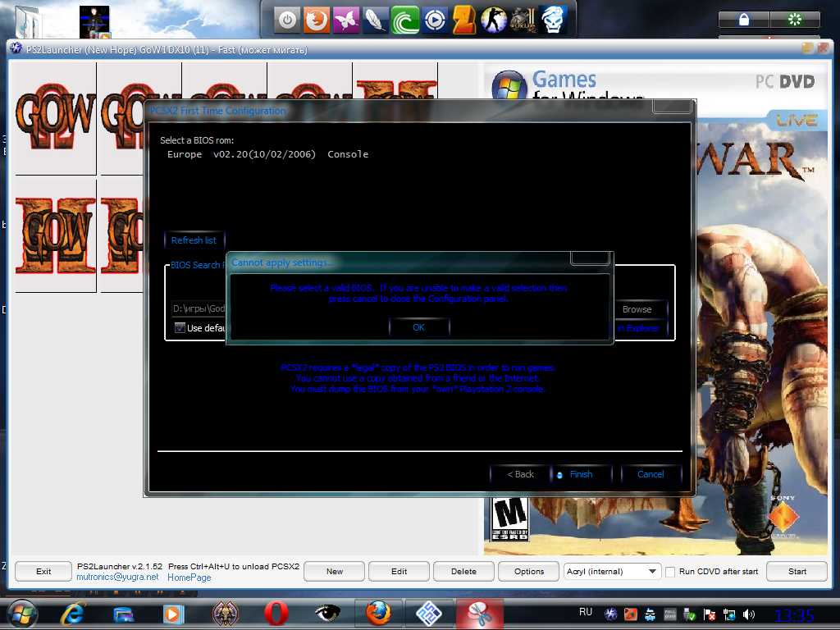Click the BIOS search path input field
The image size is (840, 630).
click(199, 308)
